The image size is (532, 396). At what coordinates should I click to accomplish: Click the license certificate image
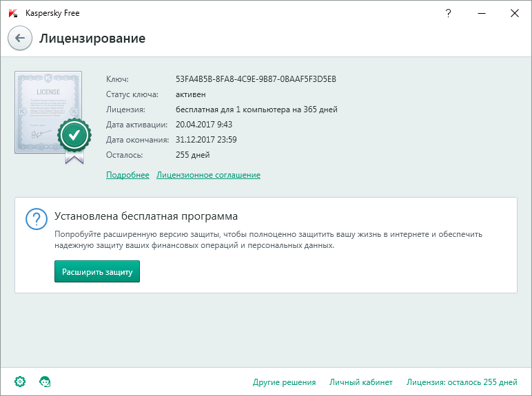[48, 112]
